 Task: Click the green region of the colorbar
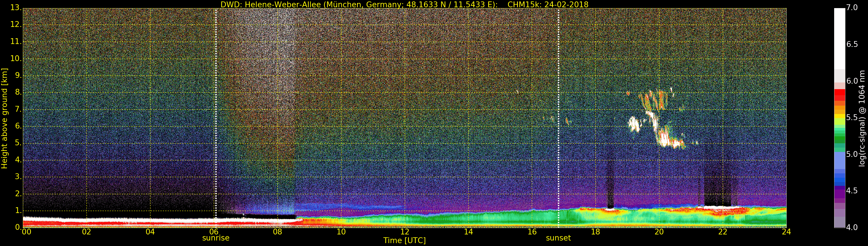coord(839,138)
